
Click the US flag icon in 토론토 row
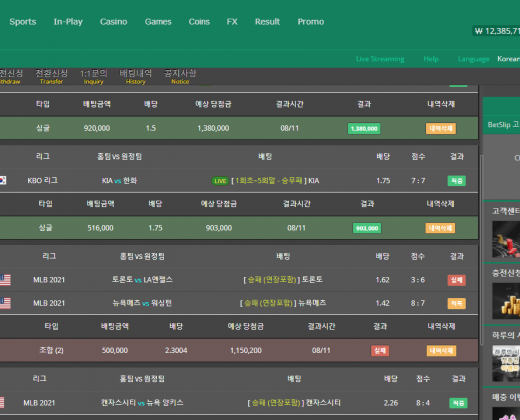click(x=5, y=280)
